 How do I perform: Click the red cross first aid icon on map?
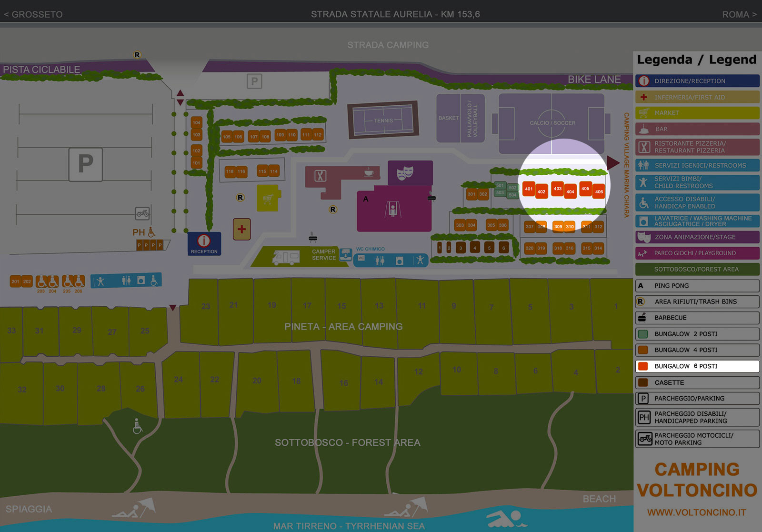pyautogui.click(x=241, y=230)
